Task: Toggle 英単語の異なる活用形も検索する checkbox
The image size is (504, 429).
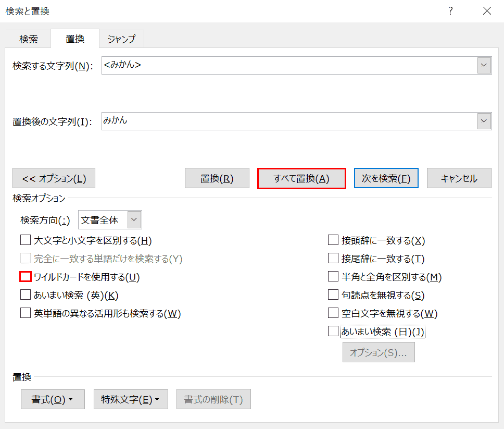Action: click(x=26, y=313)
